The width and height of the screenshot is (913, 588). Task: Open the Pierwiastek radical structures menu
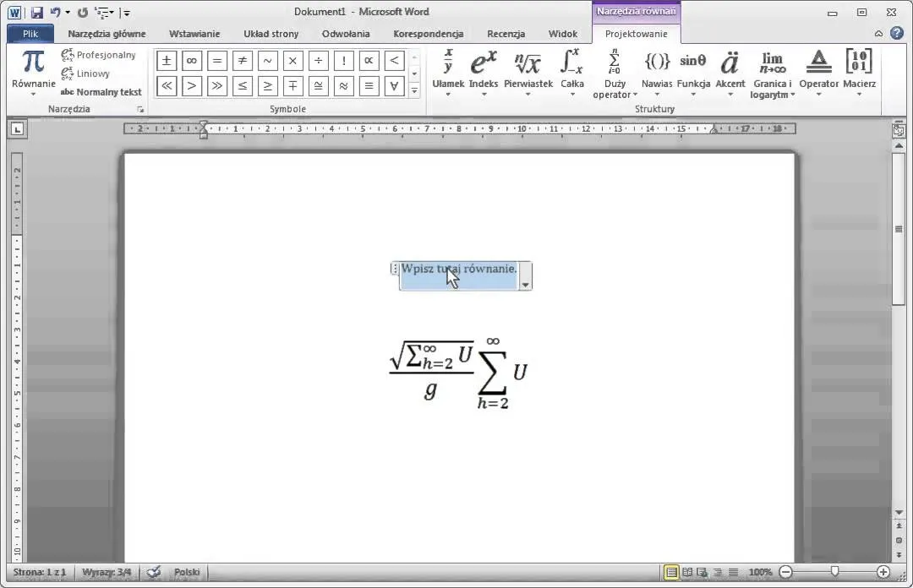(x=528, y=73)
